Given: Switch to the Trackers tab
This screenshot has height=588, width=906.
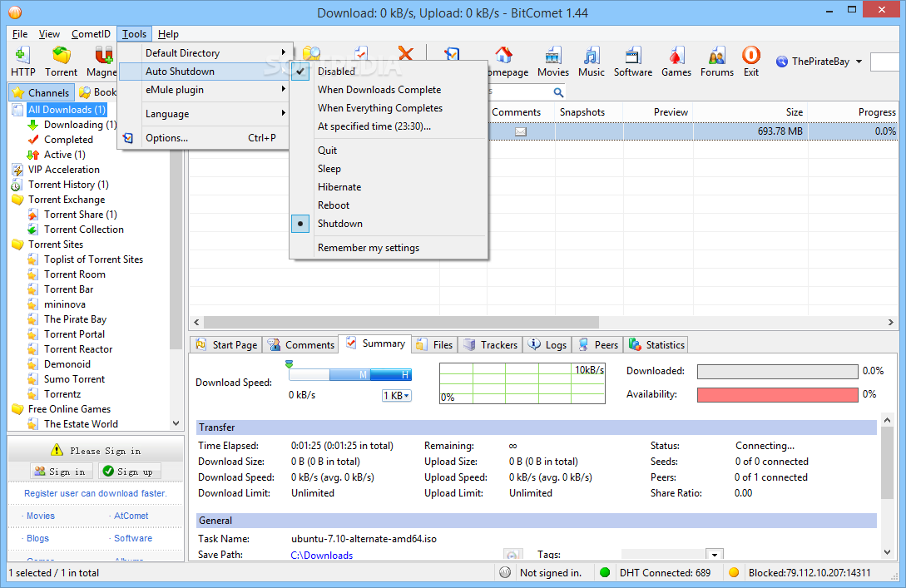Looking at the screenshot, I should point(491,345).
